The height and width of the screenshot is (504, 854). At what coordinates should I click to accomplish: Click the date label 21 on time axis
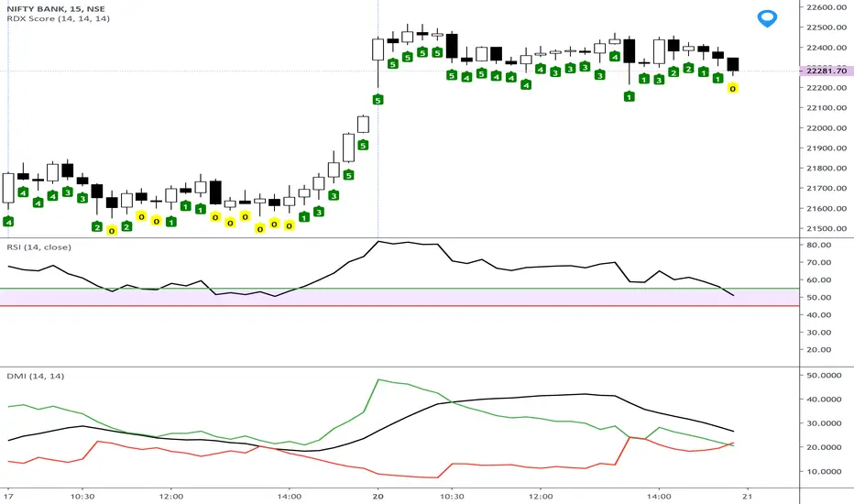pyautogui.click(x=748, y=497)
